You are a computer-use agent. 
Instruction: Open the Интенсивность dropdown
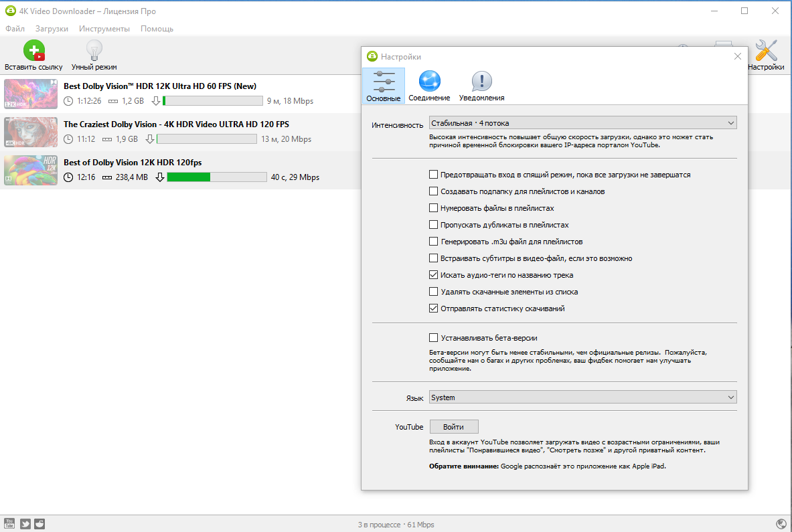582,122
